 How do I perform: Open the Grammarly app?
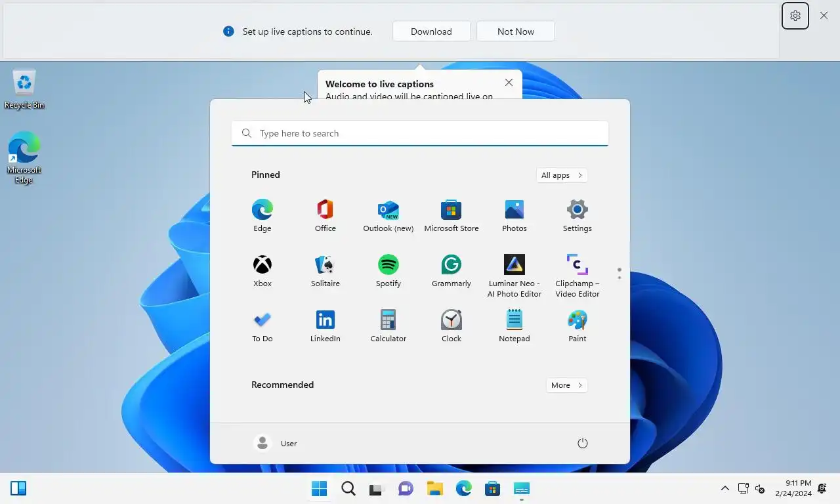point(451,271)
